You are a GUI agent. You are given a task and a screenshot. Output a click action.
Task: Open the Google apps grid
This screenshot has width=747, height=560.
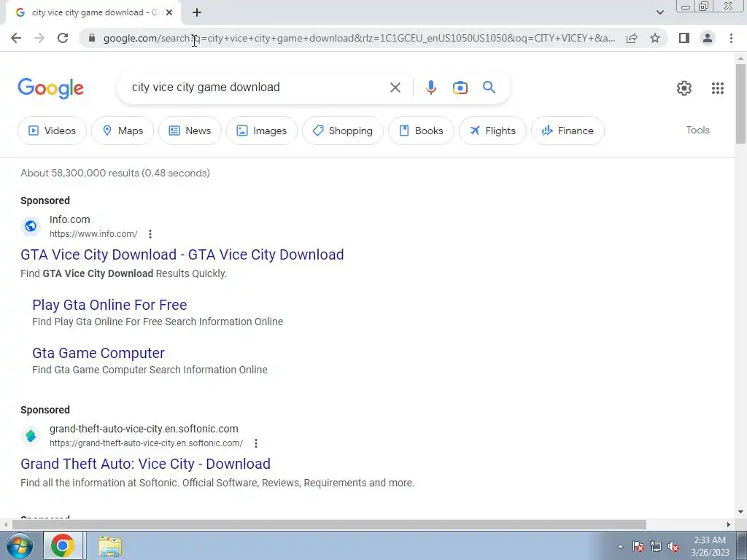[x=718, y=88]
